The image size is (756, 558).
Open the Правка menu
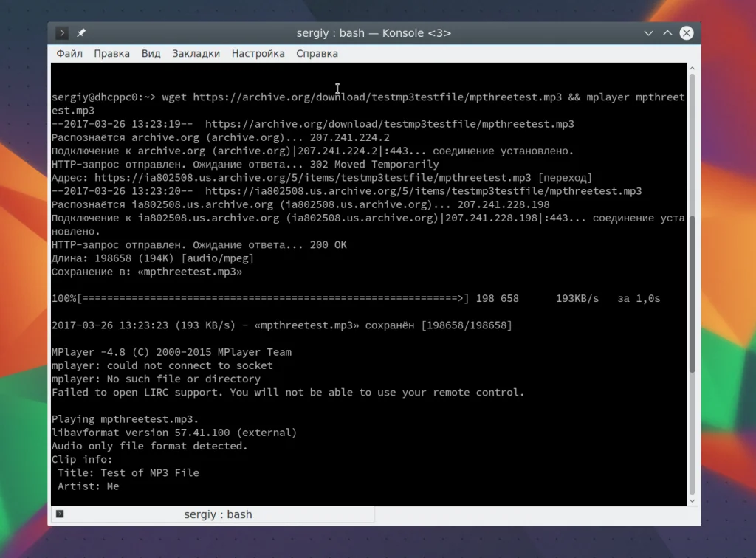112,53
